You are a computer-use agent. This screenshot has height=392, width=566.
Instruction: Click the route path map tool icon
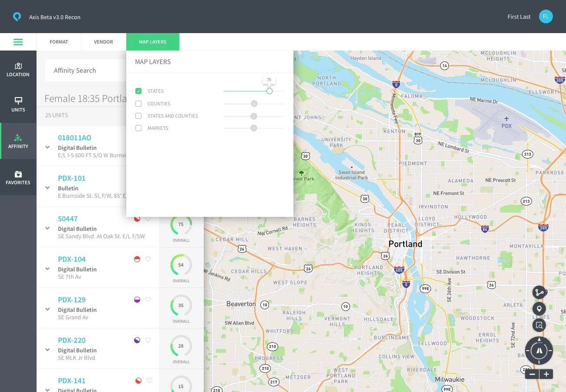pyautogui.click(x=539, y=292)
